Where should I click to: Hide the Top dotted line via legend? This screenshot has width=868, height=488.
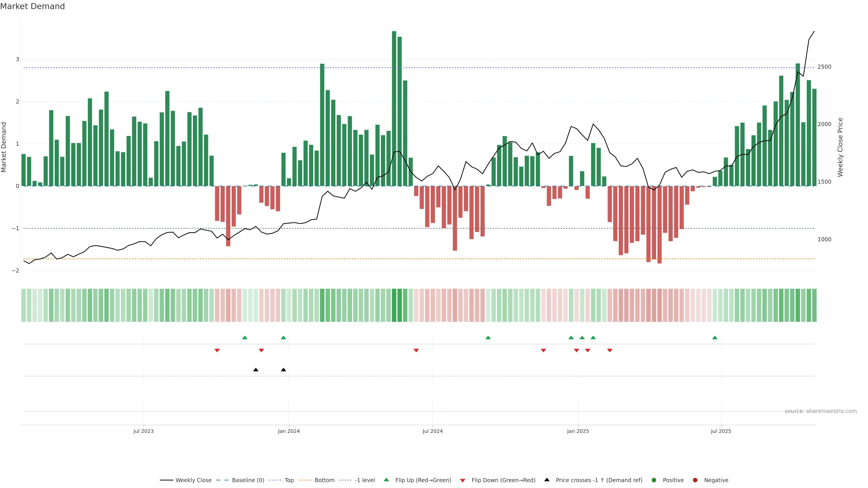(289, 480)
